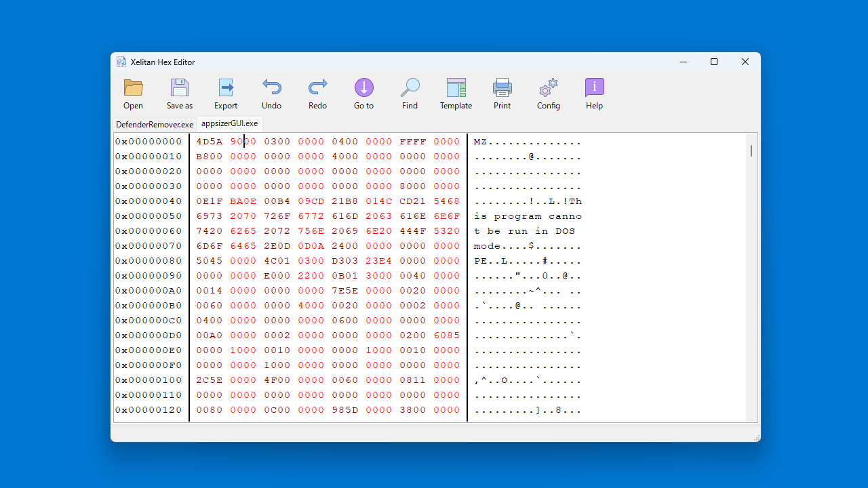Screen dimensions: 868x488
Task: Click hex bytes 3800 at row 0x120
Action: coord(413,410)
